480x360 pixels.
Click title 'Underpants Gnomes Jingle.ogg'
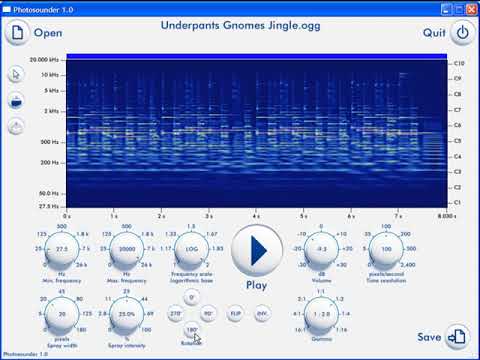[240, 26]
